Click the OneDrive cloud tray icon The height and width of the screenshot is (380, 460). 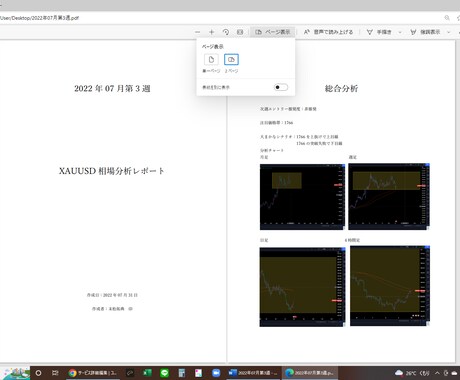click(x=454, y=373)
